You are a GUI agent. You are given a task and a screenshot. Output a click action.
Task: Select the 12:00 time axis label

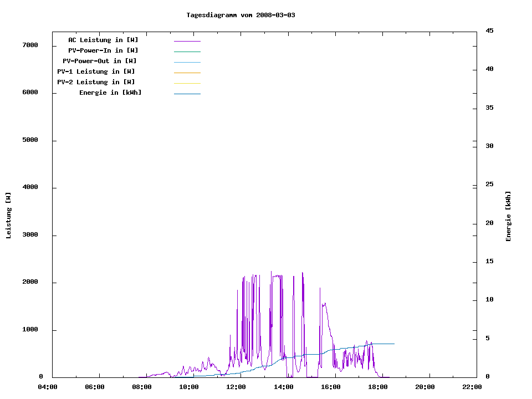click(237, 387)
